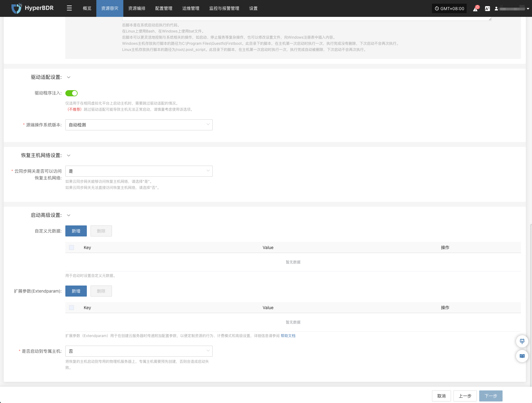Click the 下一步 button

pyautogui.click(x=491, y=396)
